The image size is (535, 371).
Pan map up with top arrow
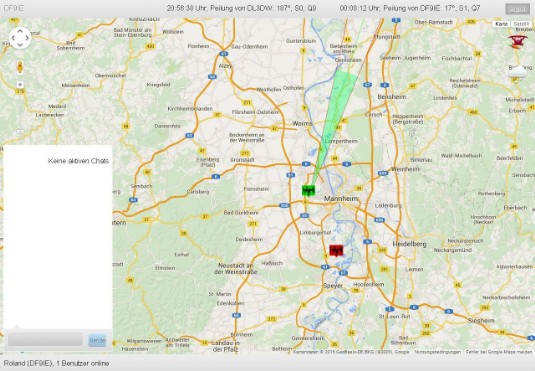pyautogui.click(x=20, y=31)
